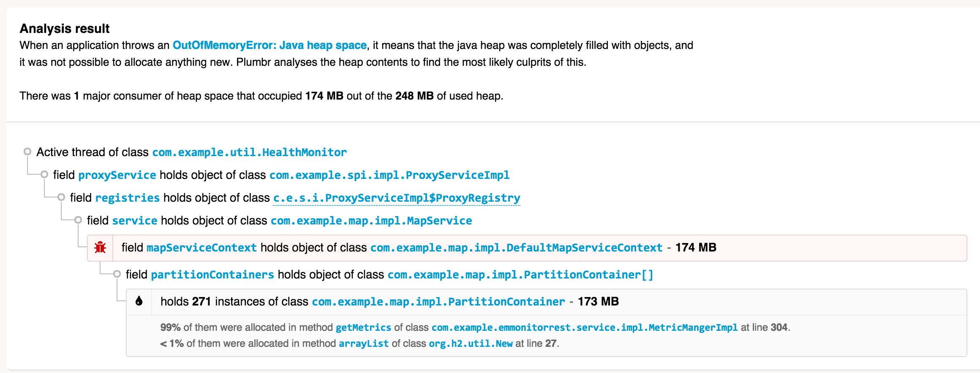Click the partitionContainers tree node circle

(x=117, y=274)
